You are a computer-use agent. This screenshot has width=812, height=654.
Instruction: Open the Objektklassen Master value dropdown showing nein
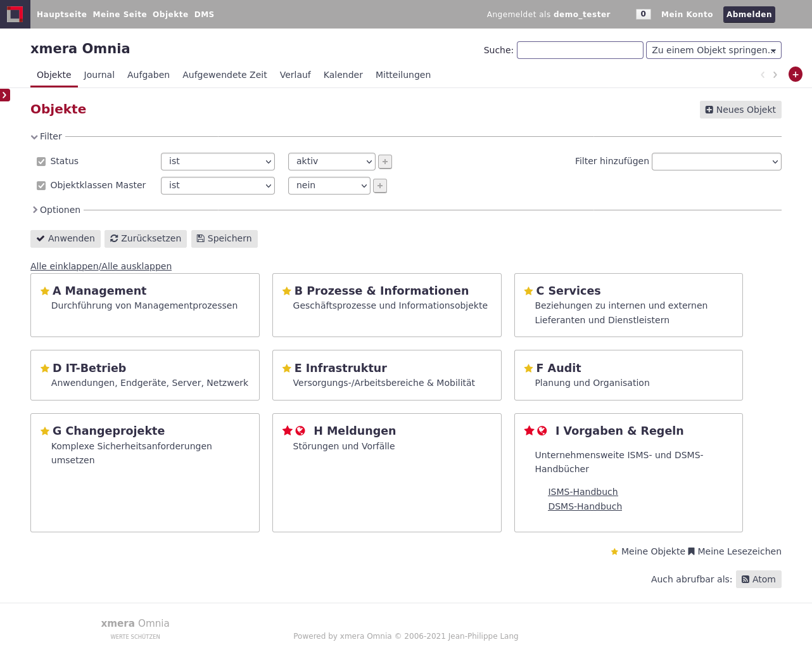pyautogui.click(x=329, y=186)
